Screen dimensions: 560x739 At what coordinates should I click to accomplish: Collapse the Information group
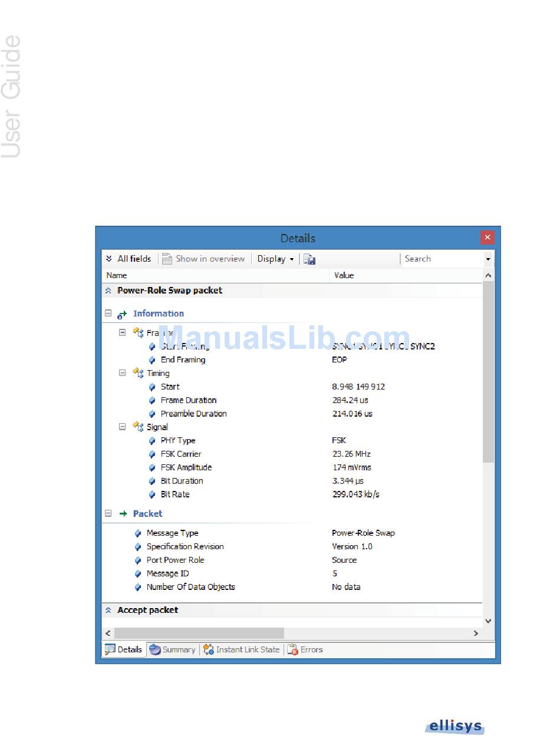[x=108, y=314]
